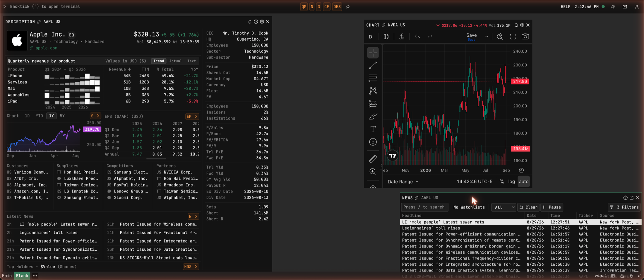Open the News panel help icon
This screenshot has width=644, height=280.
(x=625, y=198)
